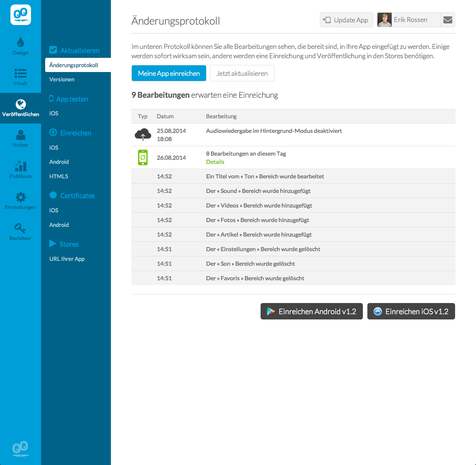Select iOS under Certificates
476x465 pixels.
(54, 210)
